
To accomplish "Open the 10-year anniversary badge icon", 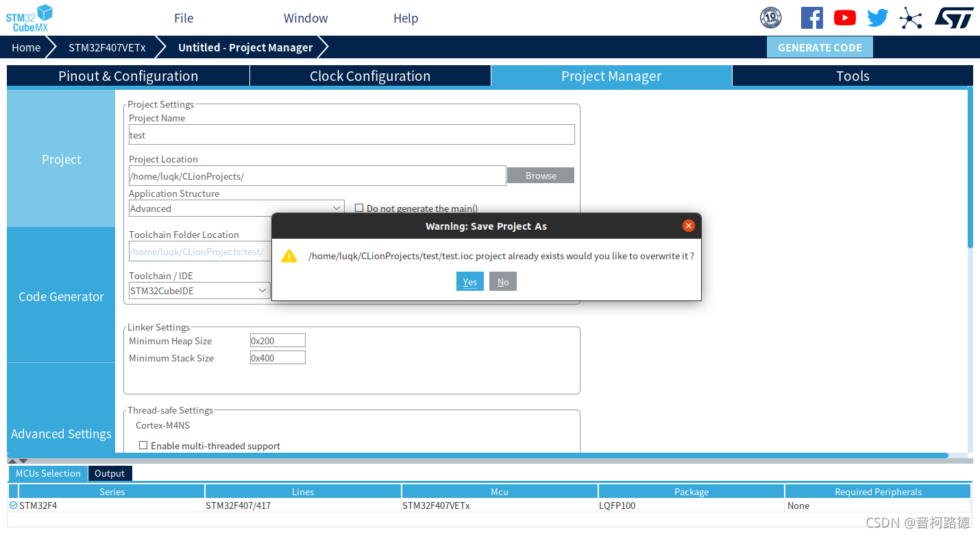I will (x=771, y=18).
